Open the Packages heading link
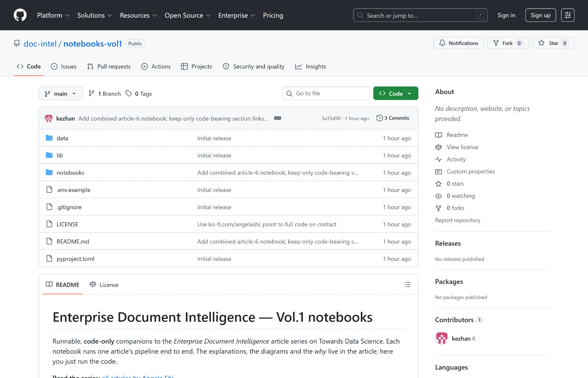 pyautogui.click(x=449, y=282)
